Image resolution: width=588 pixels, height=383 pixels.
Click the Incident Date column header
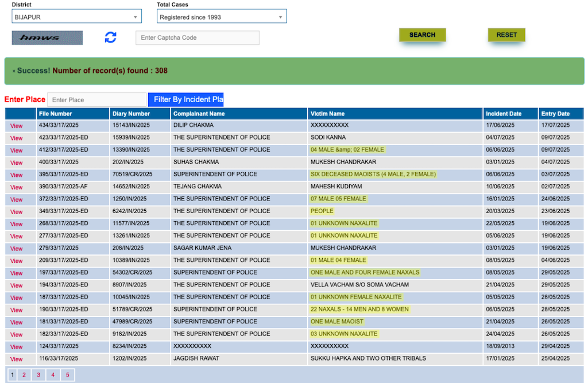click(x=503, y=114)
